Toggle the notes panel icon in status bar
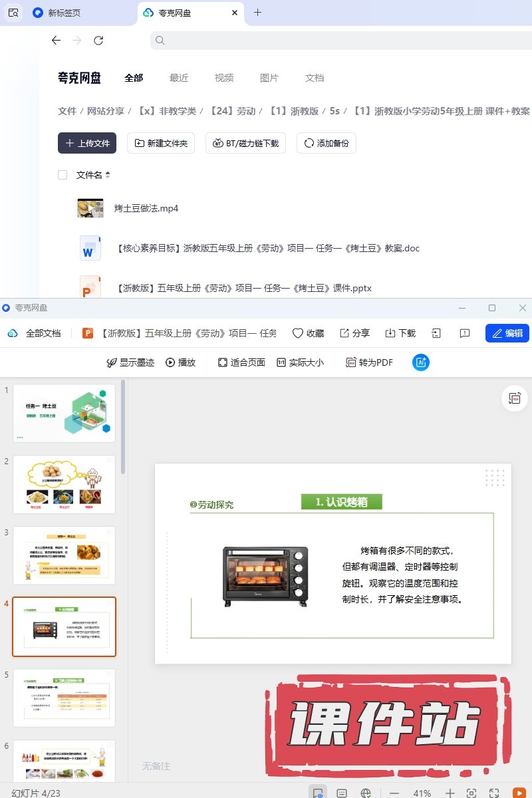532x798 pixels. pos(342,793)
